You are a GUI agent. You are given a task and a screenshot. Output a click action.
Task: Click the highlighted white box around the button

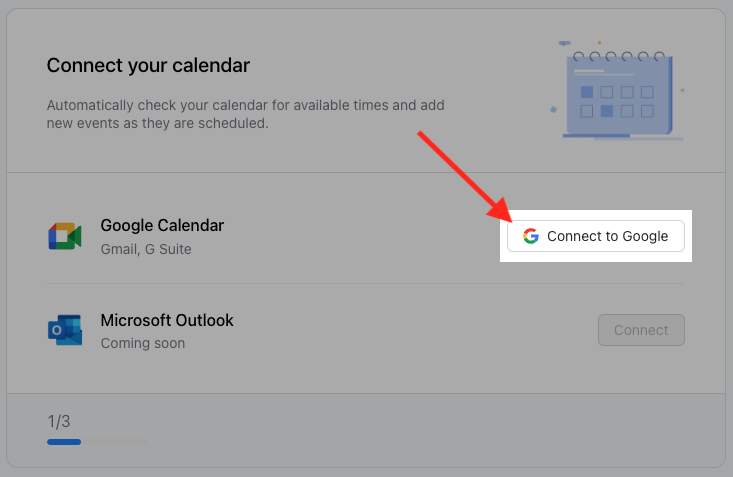click(596, 254)
